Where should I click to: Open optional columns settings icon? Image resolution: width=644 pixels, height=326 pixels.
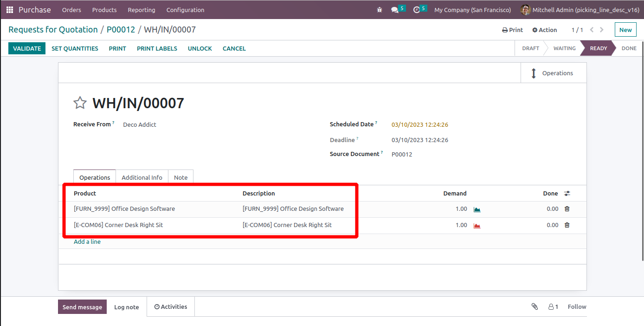pos(567,194)
